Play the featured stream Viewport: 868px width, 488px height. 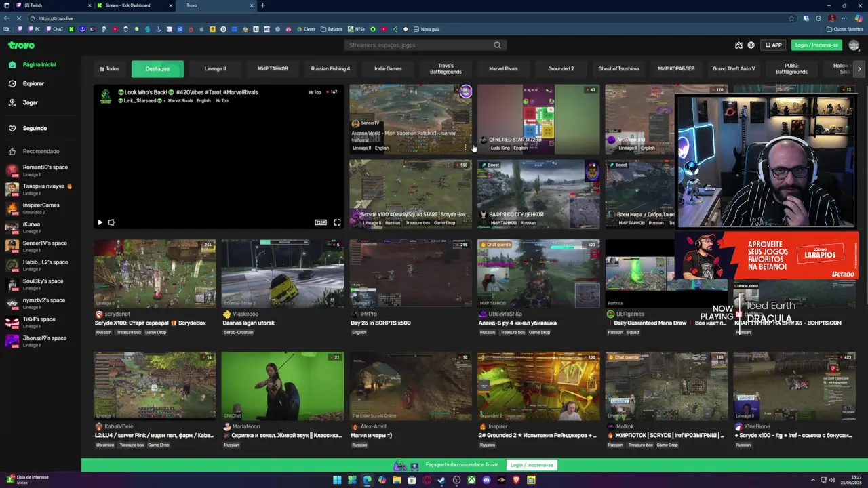point(100,222)
